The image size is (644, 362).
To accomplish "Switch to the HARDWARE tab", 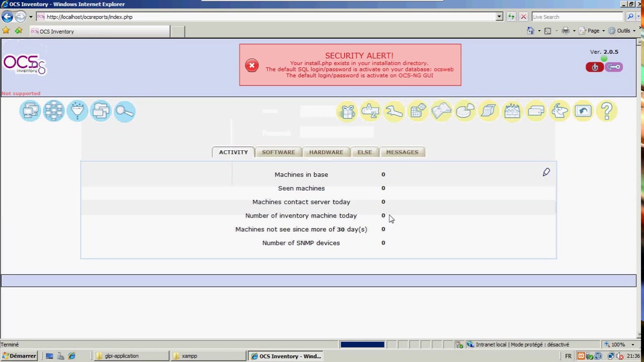I will tap(326, 152).
